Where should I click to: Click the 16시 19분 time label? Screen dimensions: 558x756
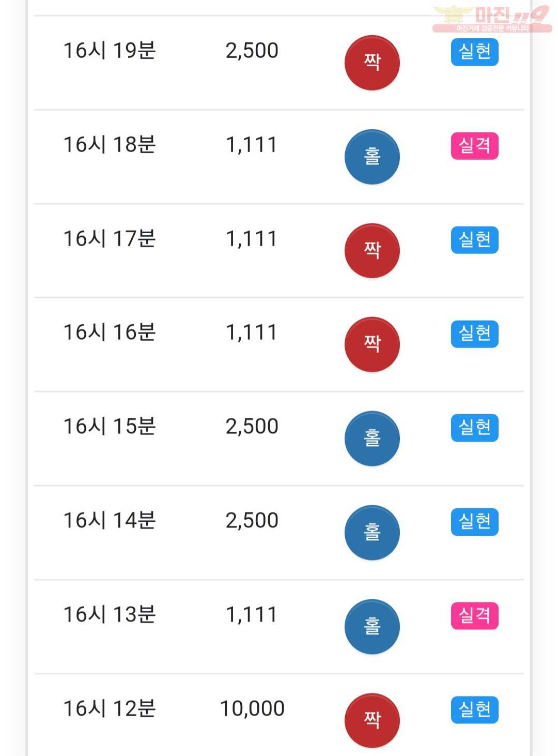[x=110, y=51]
